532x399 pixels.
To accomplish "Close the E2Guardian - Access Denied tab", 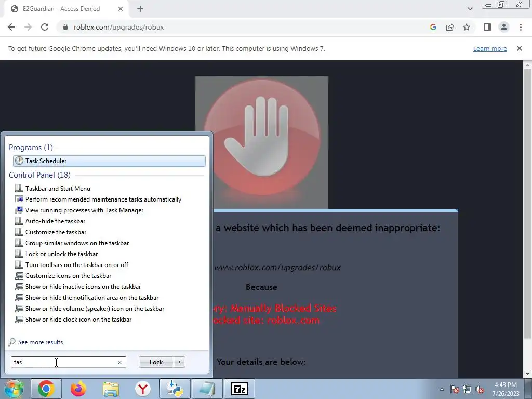I will [121, 9].
